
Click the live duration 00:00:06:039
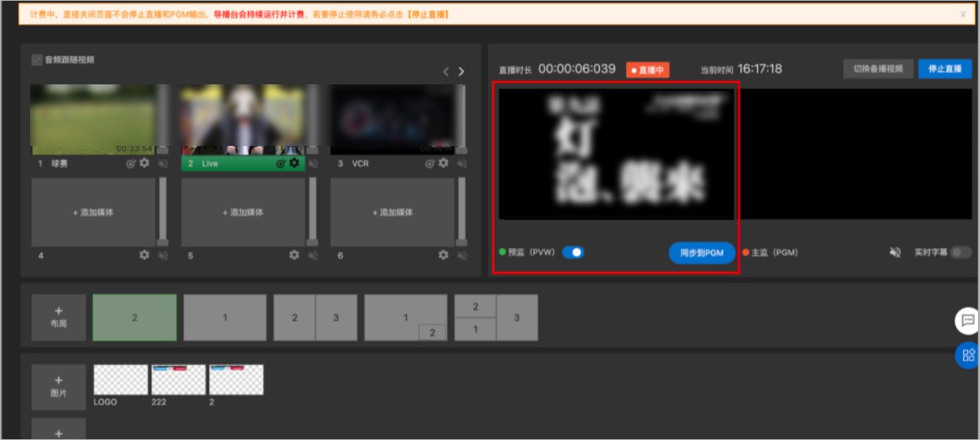[577, 69]
